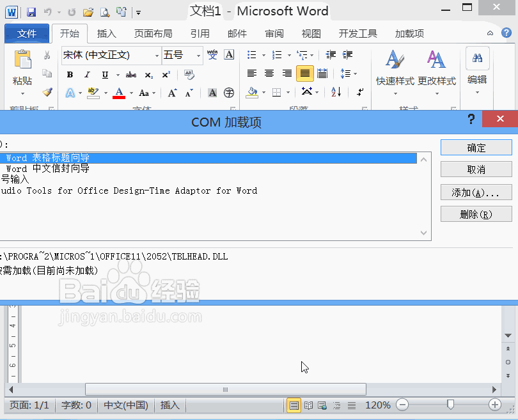
Task: Open 快速样式 Quick Styles gallery
Action: click(x=395, y=72)
